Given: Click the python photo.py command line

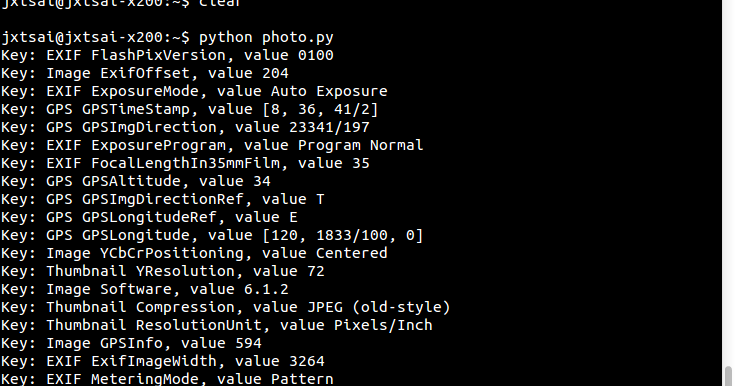Looking at the screenshot, I should pos(167,37).
